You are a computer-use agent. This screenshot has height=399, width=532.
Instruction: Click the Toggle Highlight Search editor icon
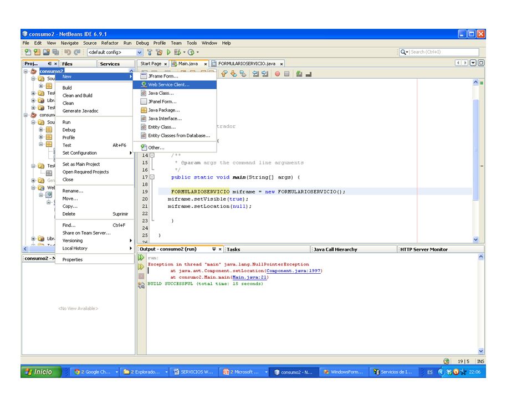243,74
